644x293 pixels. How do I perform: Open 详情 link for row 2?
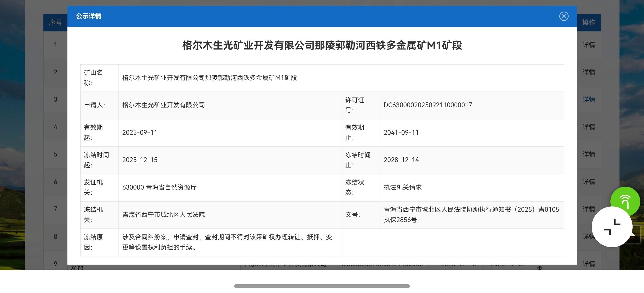point(589,72)
